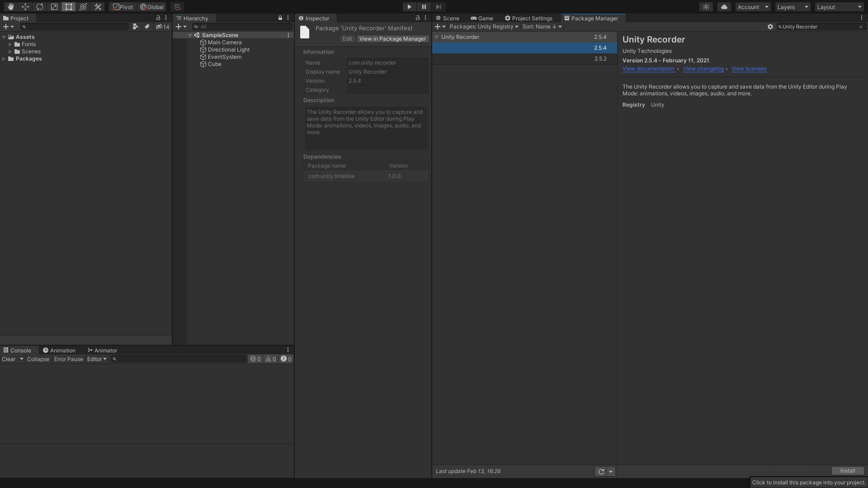Open the Layers dropdown
Image resolution: width=868 pixels, height=488 pixels.
(x=793, y=7)
